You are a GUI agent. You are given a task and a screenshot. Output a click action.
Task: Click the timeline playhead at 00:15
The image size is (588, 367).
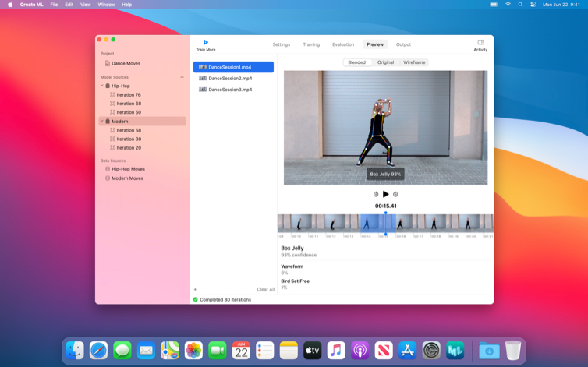[x=385, y=223]
